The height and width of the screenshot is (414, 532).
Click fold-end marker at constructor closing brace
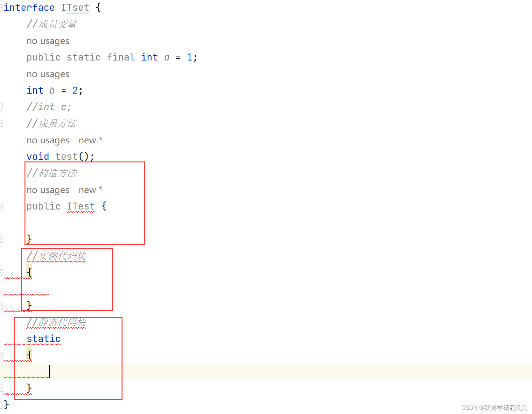1,239
